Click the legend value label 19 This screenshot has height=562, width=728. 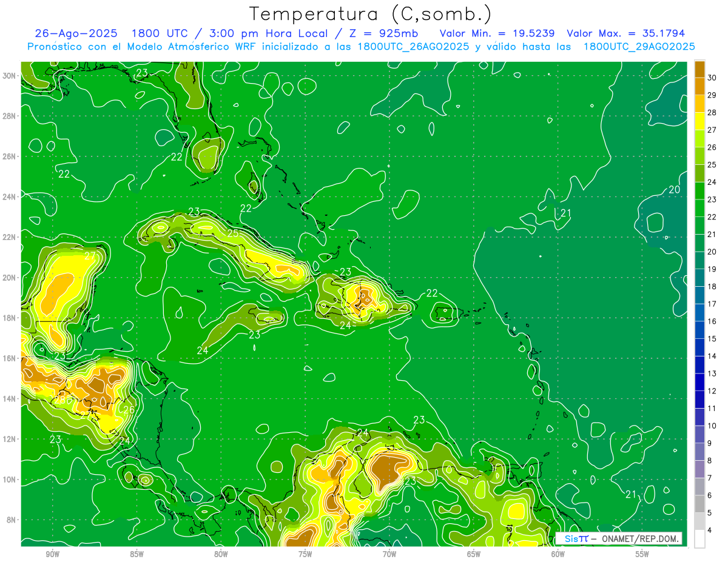pyautogui.click(x=712, y=269)
